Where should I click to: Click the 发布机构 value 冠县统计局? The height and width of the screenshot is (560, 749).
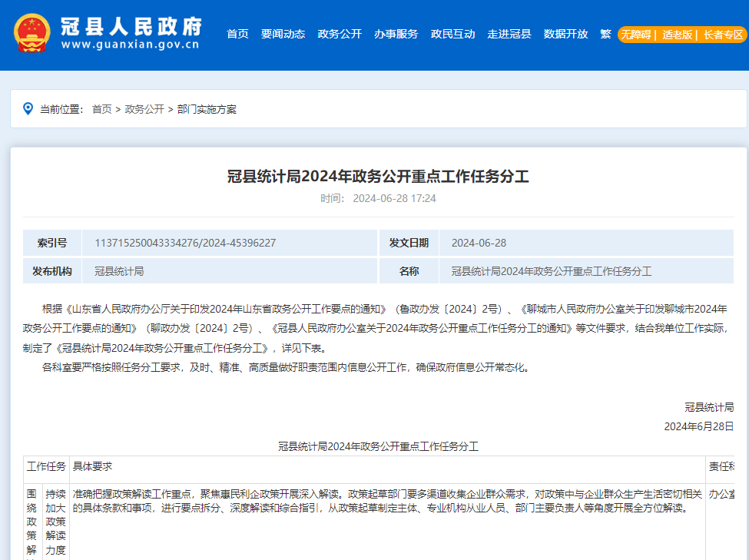pyautogui.click(x=119, y=271)
